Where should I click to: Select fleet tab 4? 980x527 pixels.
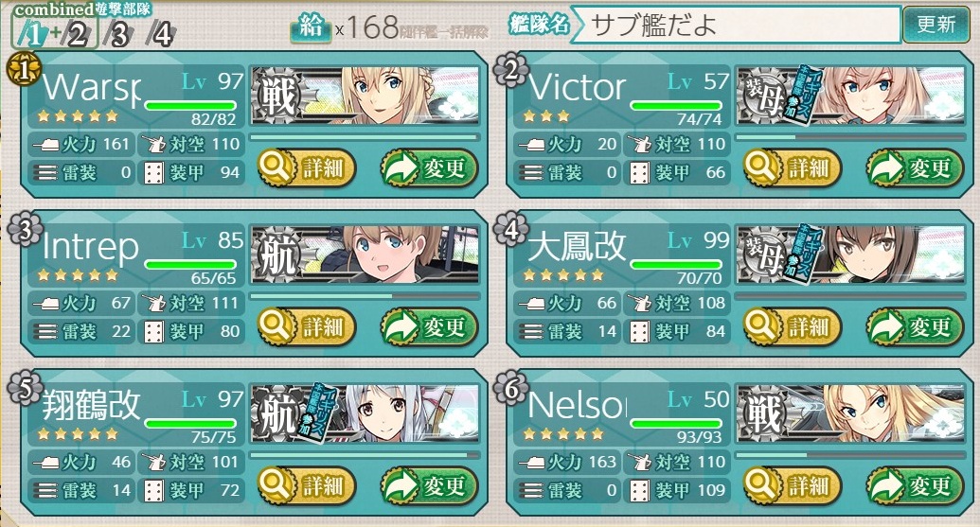pyautogui.click(x=162, y=34)
